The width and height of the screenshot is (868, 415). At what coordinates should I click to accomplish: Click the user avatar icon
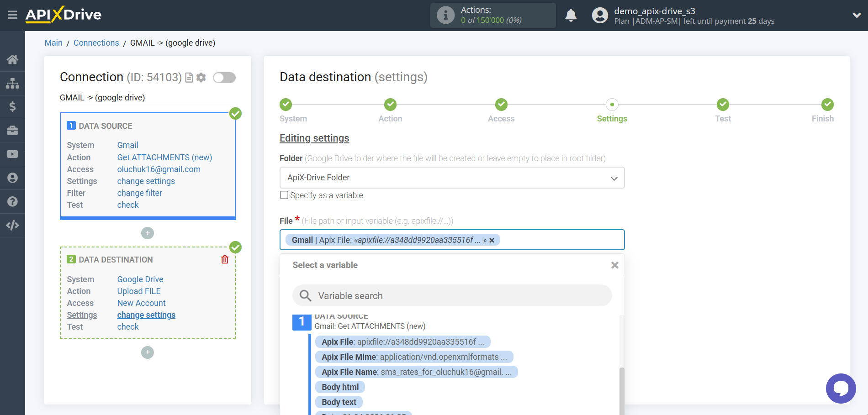(x=600, y=16)
